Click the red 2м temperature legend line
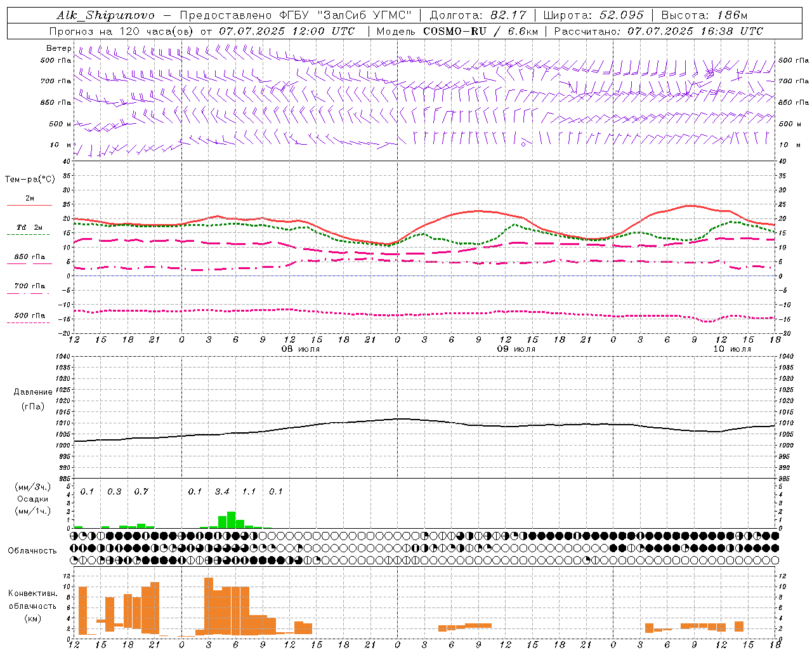The height and width of the screenshot is (650, 812). [29, 206]
